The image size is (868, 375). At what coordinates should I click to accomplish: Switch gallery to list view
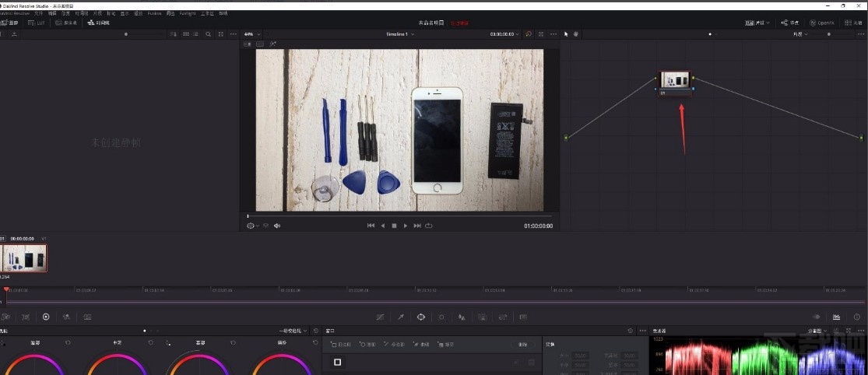coord(195,34)
